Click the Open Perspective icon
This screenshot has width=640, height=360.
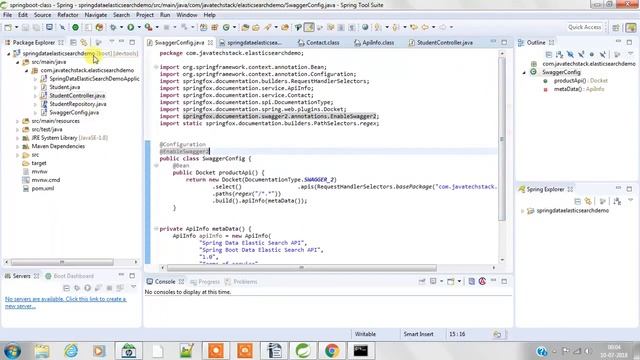pyautogui.click(x=616, y=27)
